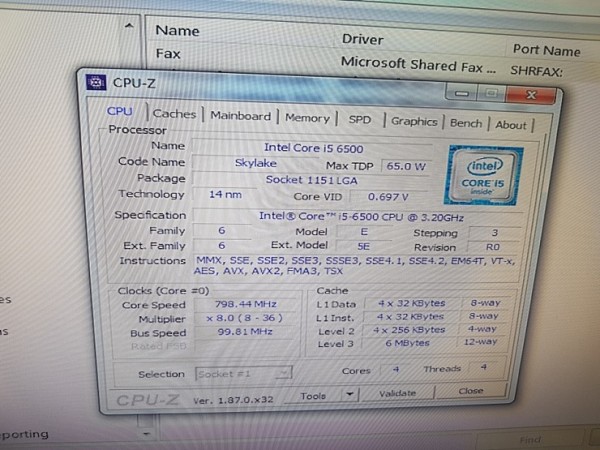Click the specification 'i5-6500 CPU @ 3.20GHz'
Viewport: 600px width, 450px height.
[x=401, y=218]
